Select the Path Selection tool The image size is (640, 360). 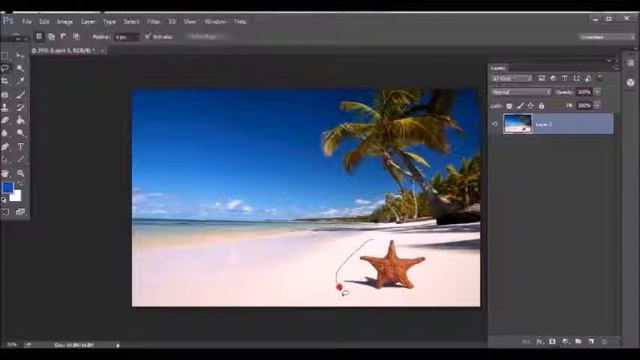click(x=5, y=160)
